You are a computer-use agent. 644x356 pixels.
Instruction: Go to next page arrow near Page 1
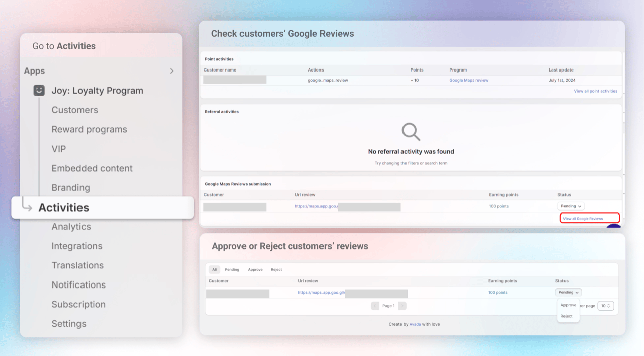point(402,306)
